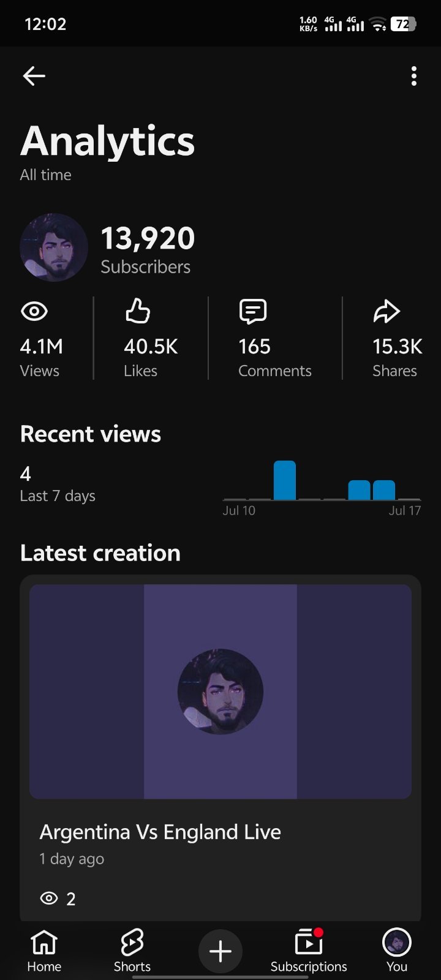Tap the back arrow icon
This screenshot has height=980, width=441.
[34, 76]
